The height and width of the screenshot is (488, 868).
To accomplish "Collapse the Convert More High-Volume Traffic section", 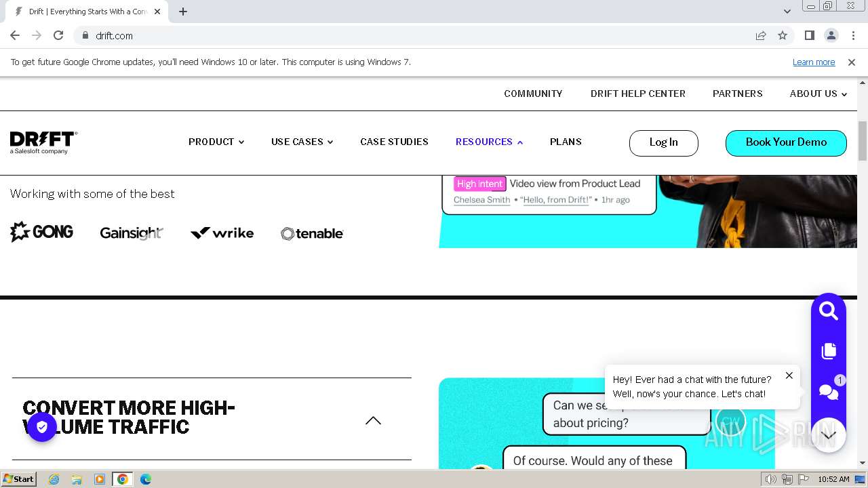I will pyautogui.click(x=373, y=421).
